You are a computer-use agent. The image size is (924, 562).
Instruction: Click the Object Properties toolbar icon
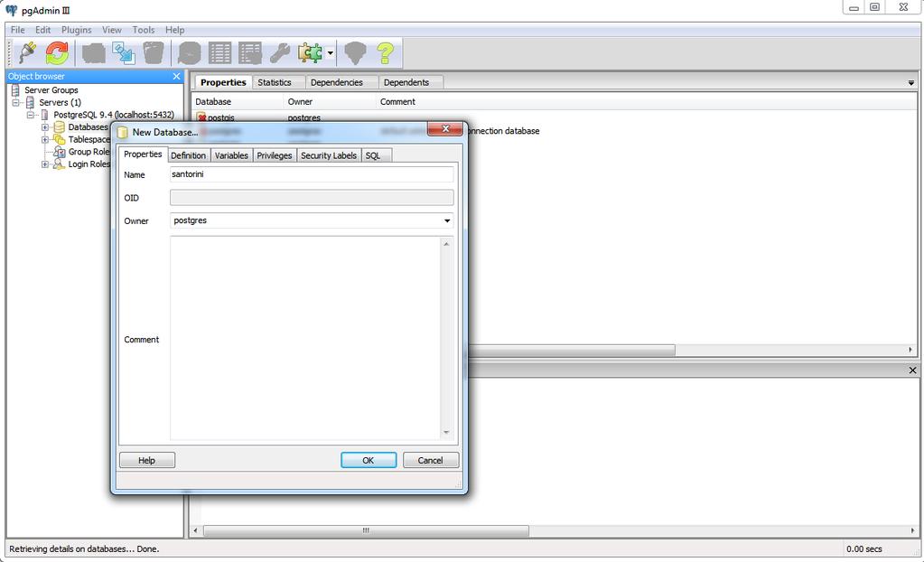click(x=94, y=53)
